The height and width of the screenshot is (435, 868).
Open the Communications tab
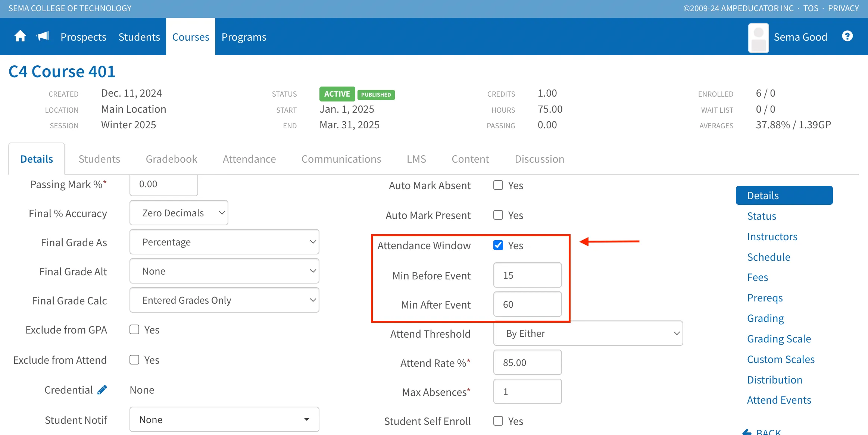(341, 159)
